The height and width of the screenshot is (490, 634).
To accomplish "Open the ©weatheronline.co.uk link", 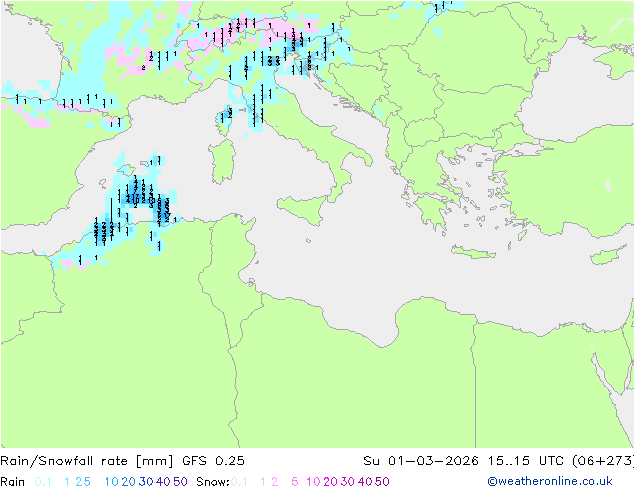I will coord(550,482).
